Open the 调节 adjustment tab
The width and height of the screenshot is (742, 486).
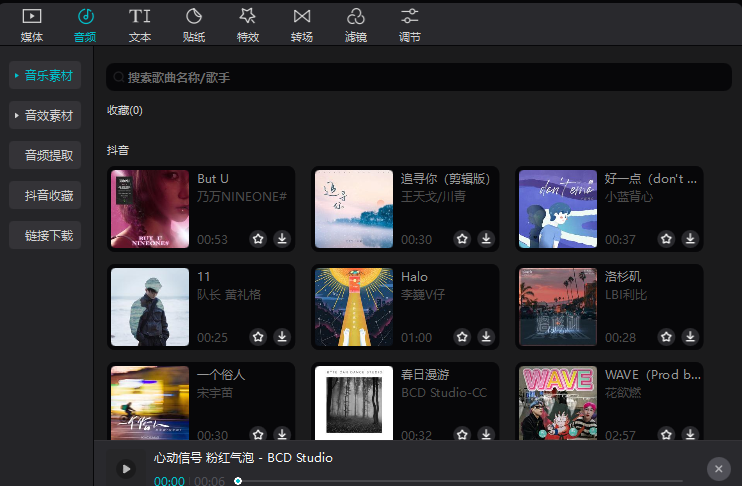point(410,26)
